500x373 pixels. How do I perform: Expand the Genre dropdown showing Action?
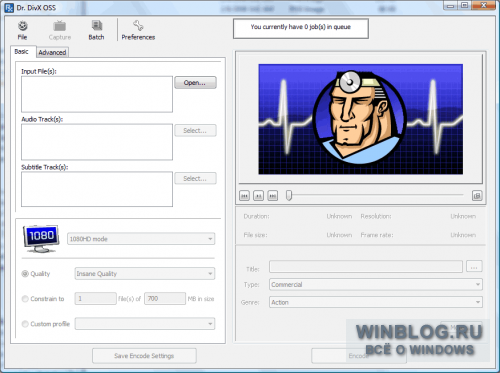click(376, 302)
